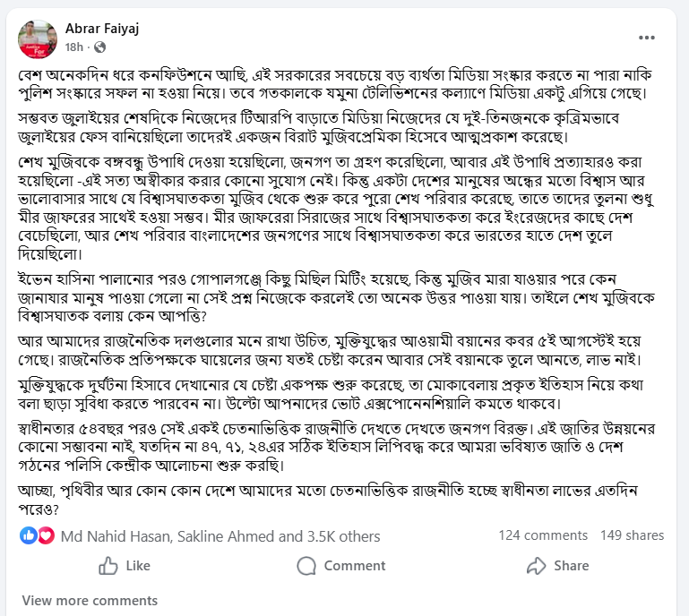Click the blue thumbs-up reaction icon

click(x=28, y=535)
